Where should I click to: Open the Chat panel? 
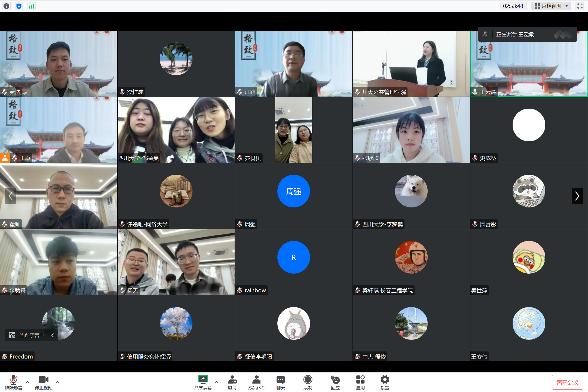[280, 382]
